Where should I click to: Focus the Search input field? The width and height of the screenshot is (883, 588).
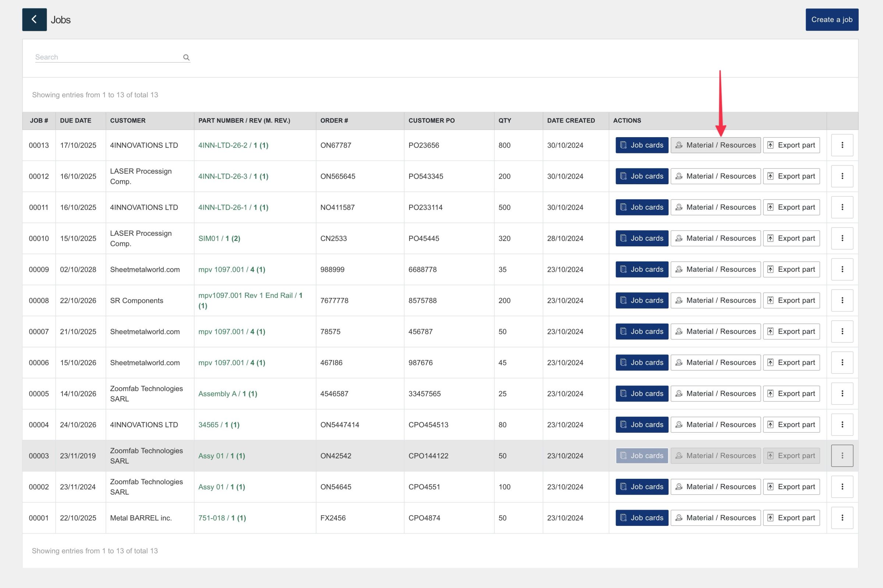point(107,57)
